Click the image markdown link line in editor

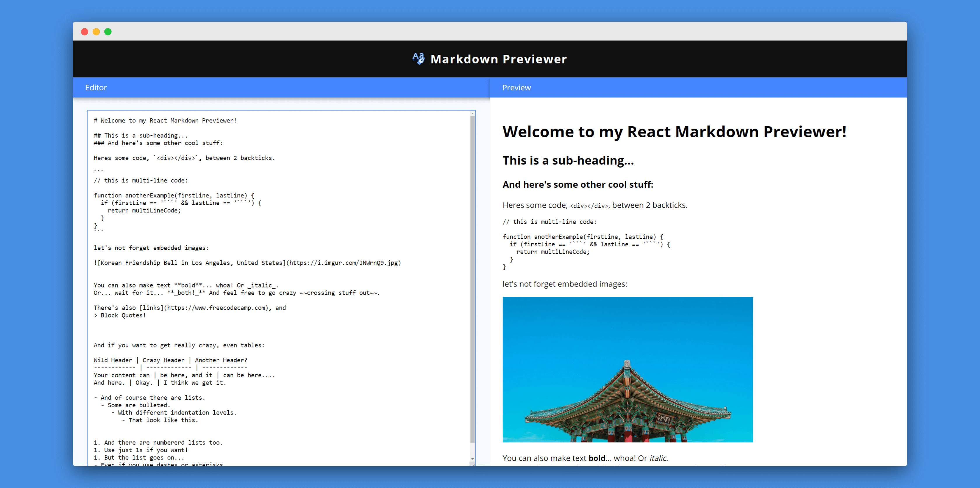click(x=247, y=263)
